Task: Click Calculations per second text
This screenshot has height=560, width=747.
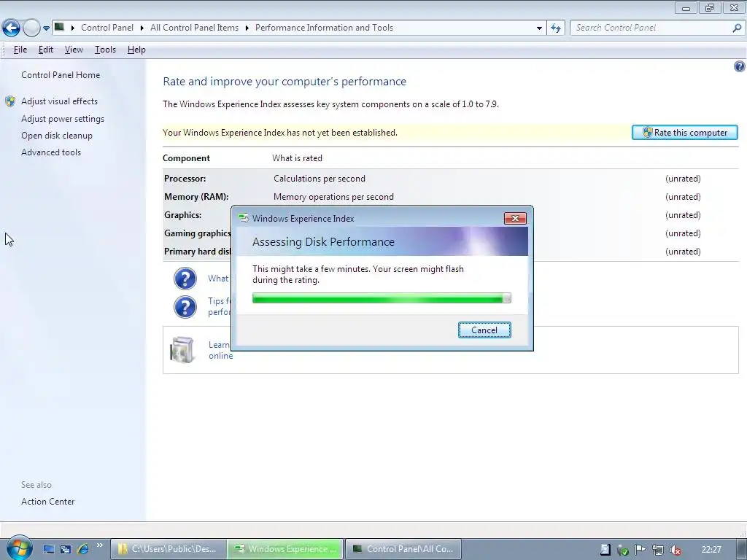Action: point(320,179)
